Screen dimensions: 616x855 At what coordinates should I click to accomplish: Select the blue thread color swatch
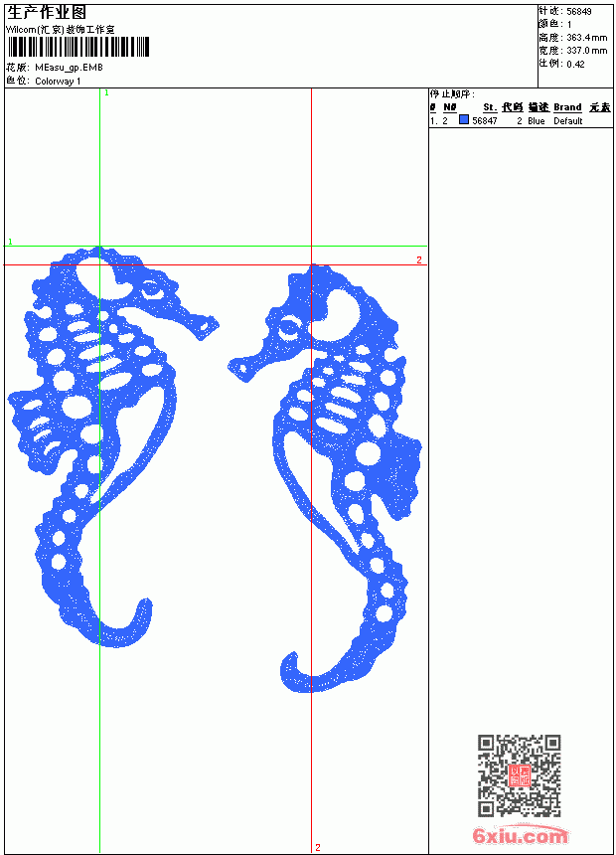click(x=464, y=119)
